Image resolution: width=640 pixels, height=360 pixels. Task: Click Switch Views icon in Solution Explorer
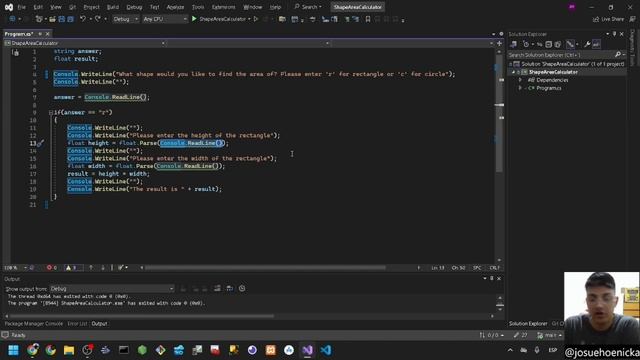(513, 44)
